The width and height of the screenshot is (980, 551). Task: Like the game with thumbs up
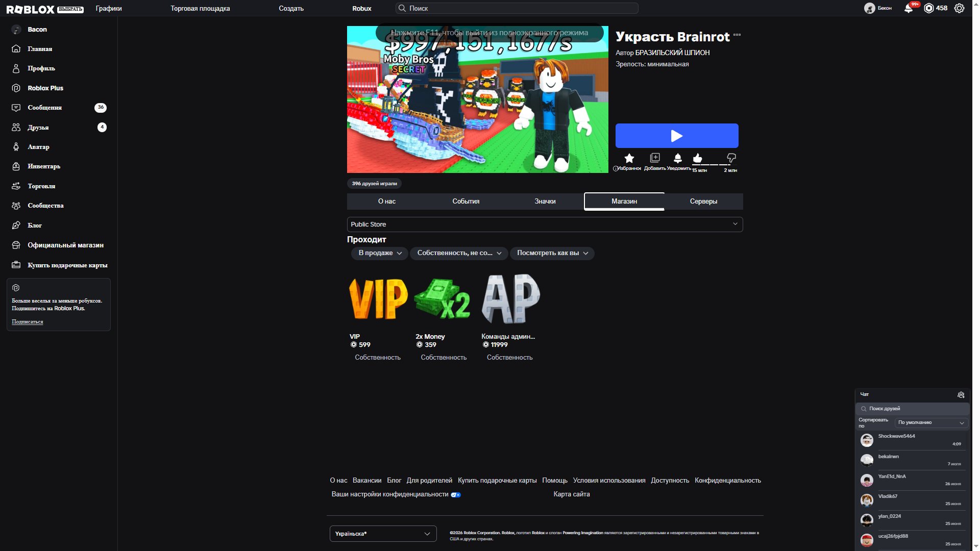(x=698, y=158)
